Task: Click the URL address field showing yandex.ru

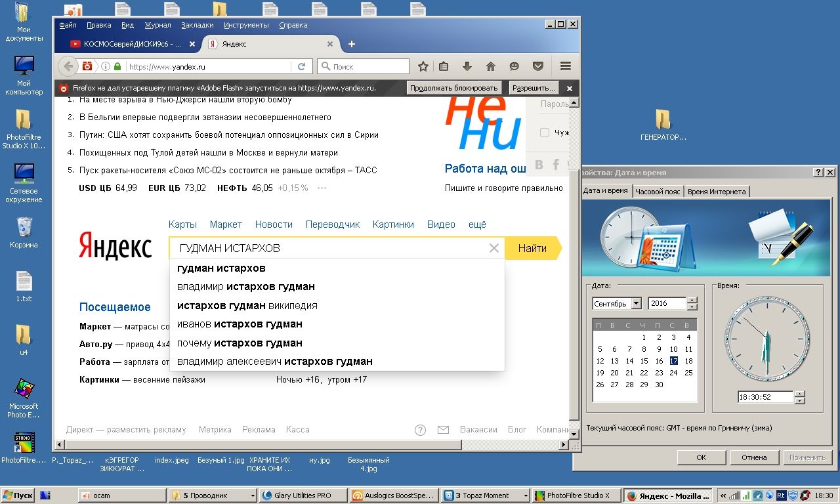Action: [208, 66]
